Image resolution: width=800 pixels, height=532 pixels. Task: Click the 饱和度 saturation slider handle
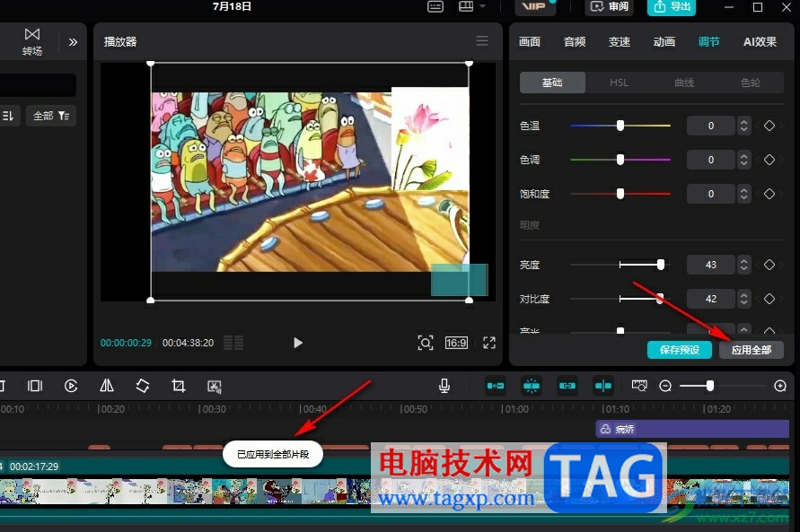point(620,194)
